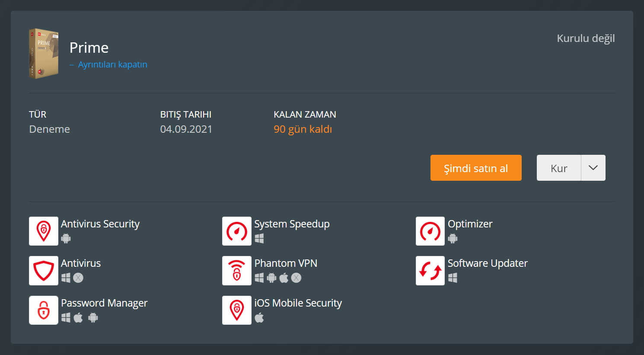Click Apple icon under Password Manager
Image resolution: width=644 pixels, height=355 pixels.
pyautogui.click(x=78, y=317)
